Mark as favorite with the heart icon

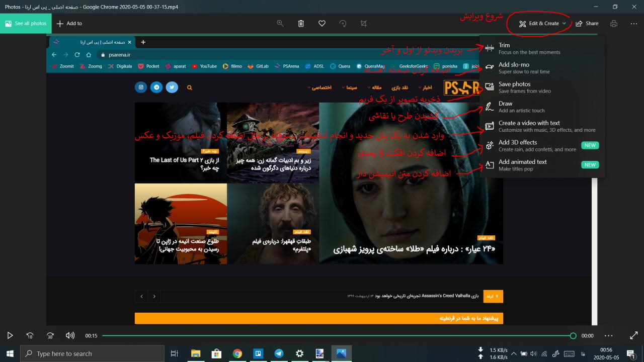[322, 24]
